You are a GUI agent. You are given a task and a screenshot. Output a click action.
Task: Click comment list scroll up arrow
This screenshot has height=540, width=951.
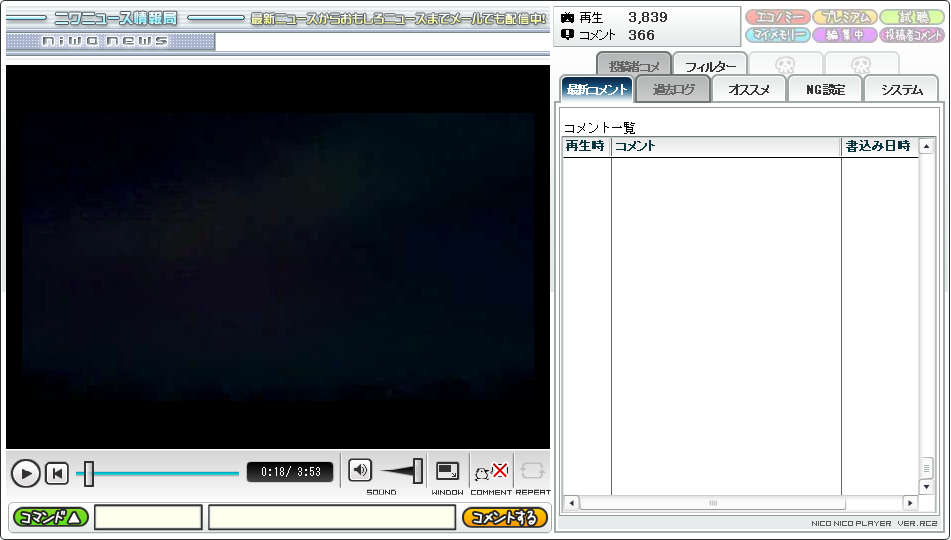(926, 146)
